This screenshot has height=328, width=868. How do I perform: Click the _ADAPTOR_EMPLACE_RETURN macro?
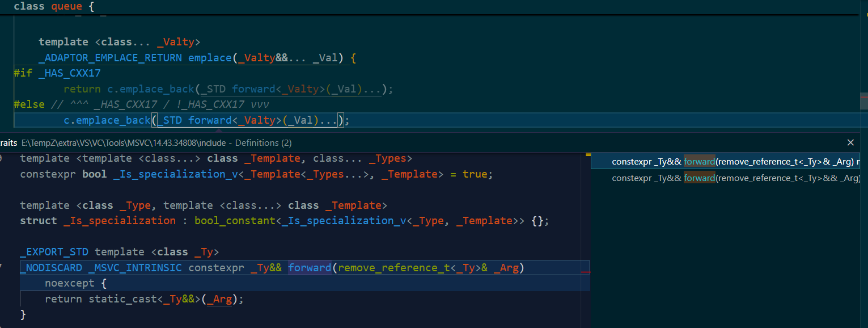(x=111, y=58)
